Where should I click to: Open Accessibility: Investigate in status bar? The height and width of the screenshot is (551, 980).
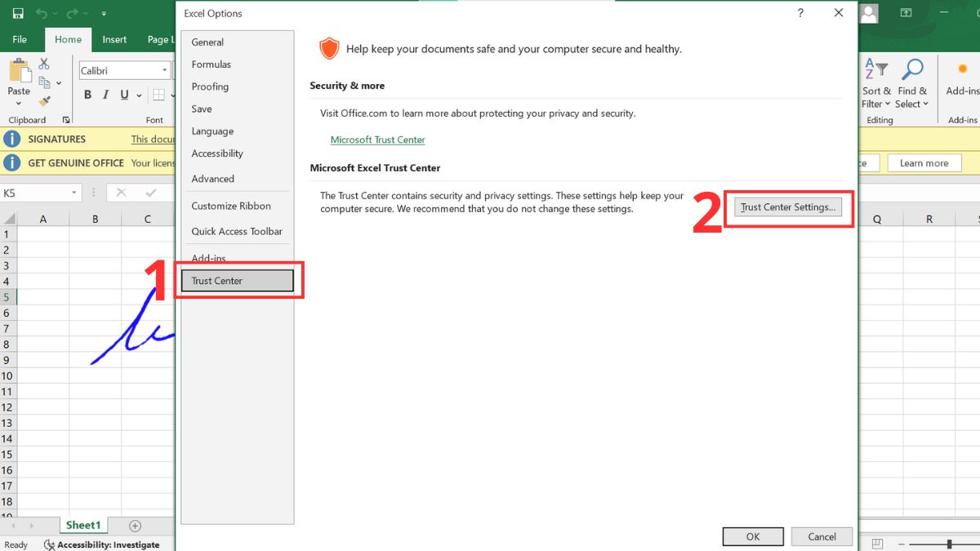[x=102, y=544]
